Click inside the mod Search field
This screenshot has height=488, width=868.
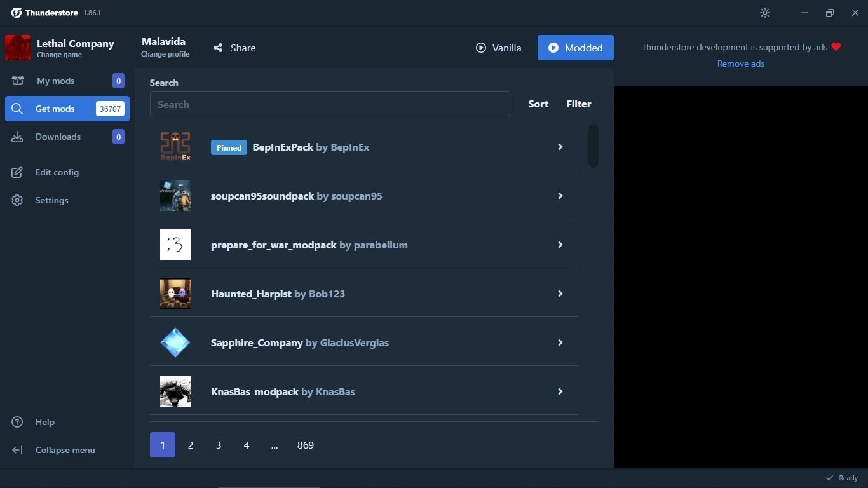click(330, 104)
